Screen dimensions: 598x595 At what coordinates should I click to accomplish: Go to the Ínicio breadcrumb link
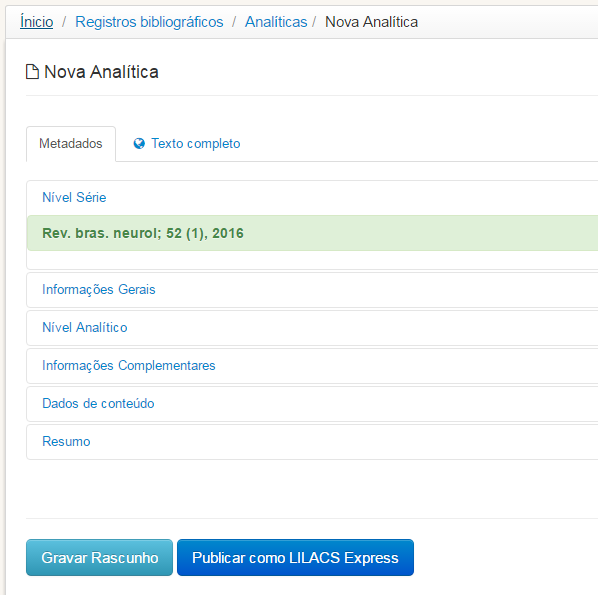[x=37, y=22]
